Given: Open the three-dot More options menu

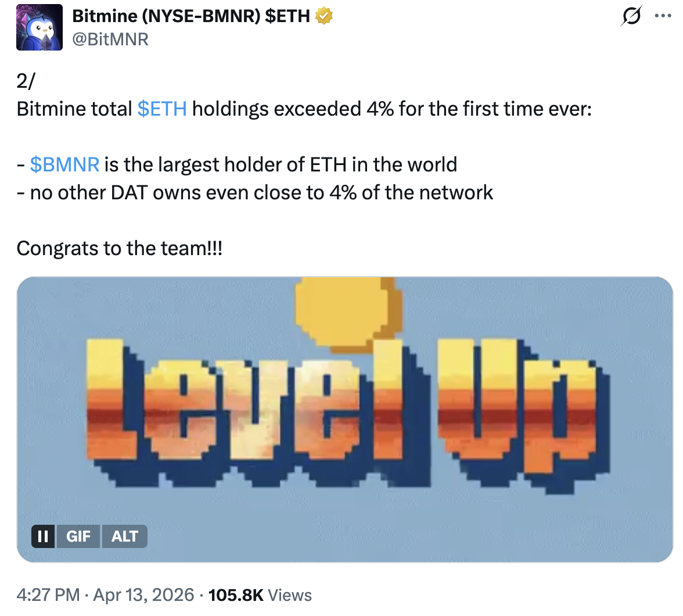Looking at the screenshot, I should point(663,16).
